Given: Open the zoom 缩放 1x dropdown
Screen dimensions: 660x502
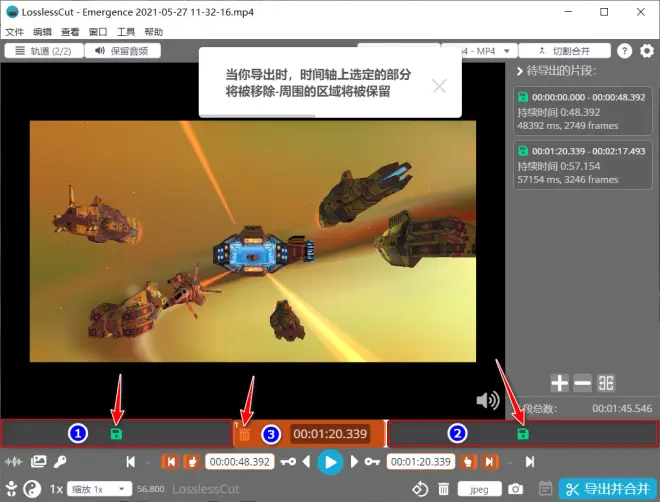Looking at the screenshot, I should coord(99,489).
